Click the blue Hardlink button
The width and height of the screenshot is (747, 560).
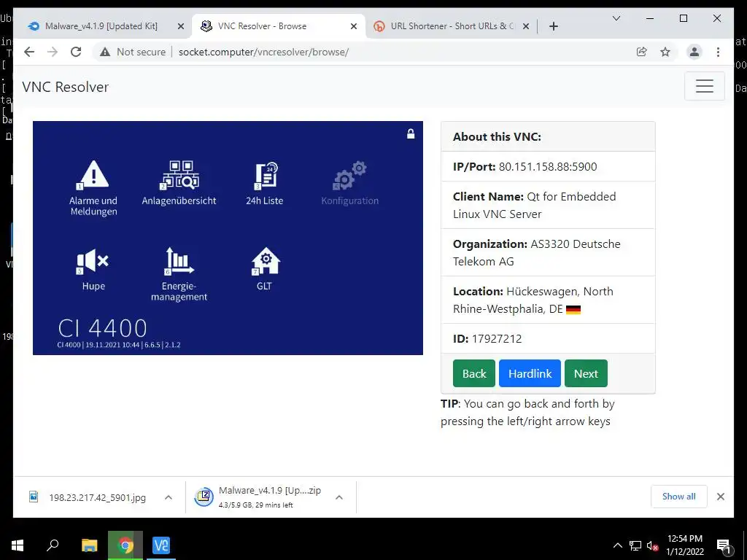(x=530, y=373)
